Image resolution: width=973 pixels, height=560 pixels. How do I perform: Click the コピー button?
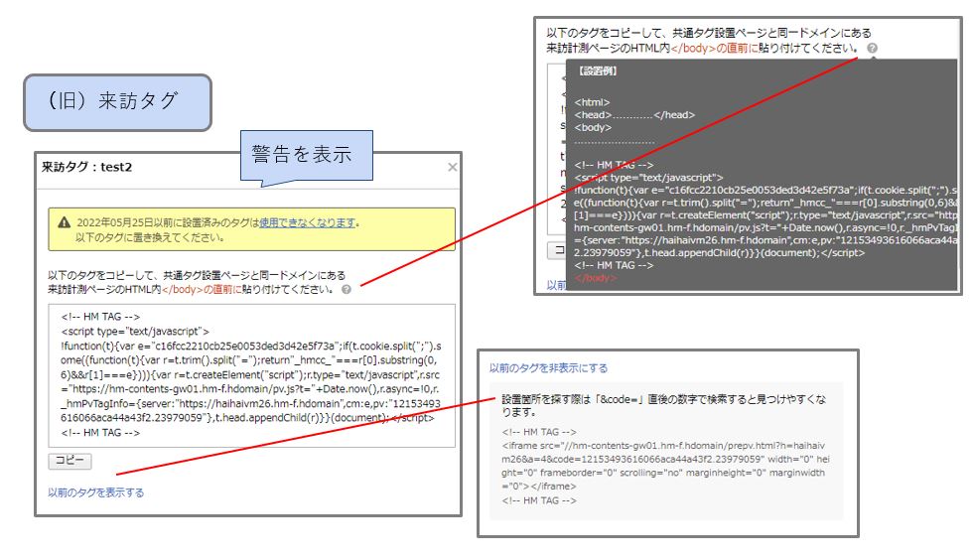[70, 461]
